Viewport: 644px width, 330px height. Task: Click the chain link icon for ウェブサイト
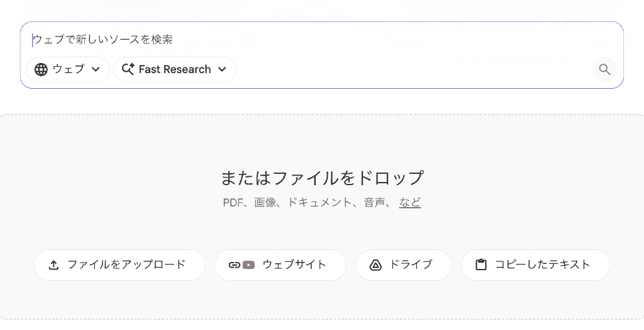point(234,265)
